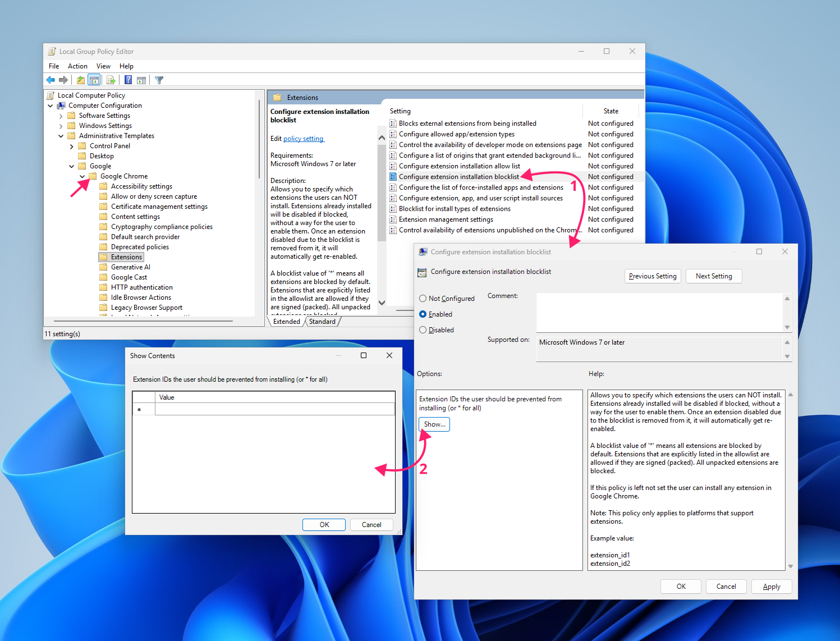
Task: Click the Control Panel folder icon
Action: (82, 146)
